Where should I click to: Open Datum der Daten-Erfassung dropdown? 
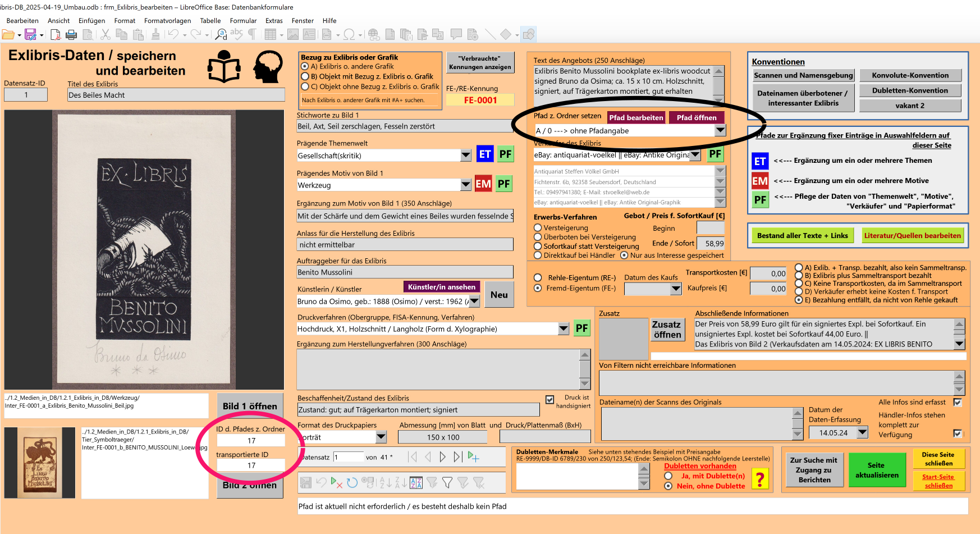click(x=863, y=432)
